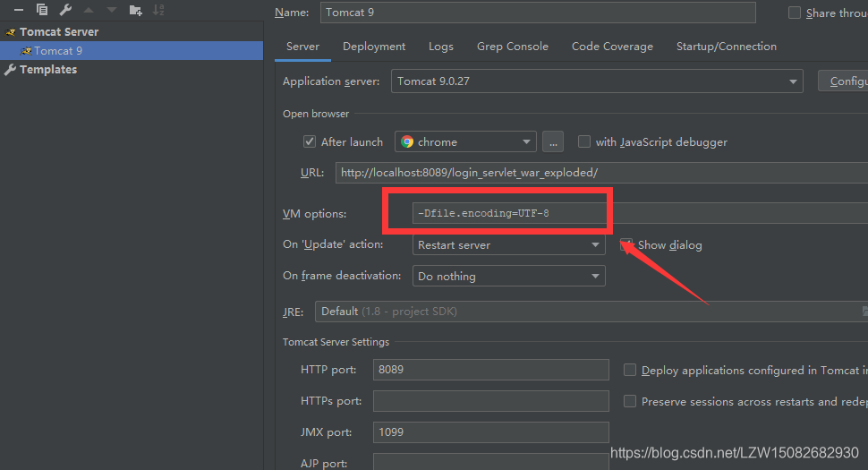Switch to the Grep Console tab
868x470 pixels.
(513, 47)
